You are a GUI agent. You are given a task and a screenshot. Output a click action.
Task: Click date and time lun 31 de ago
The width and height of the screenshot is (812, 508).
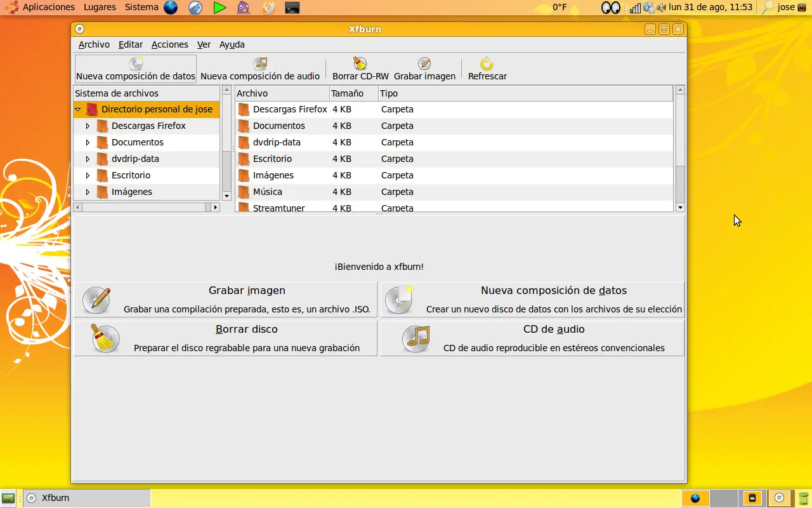point(710,7)
